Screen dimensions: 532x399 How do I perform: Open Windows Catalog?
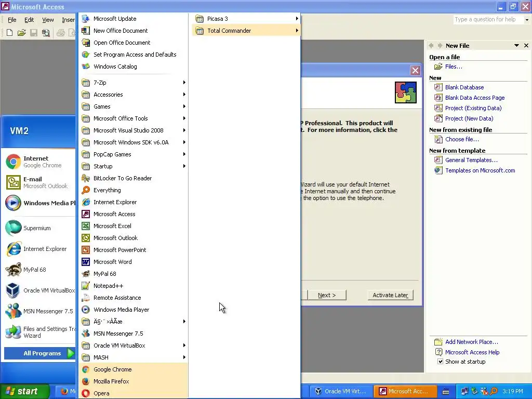click(x=134, y=66)
